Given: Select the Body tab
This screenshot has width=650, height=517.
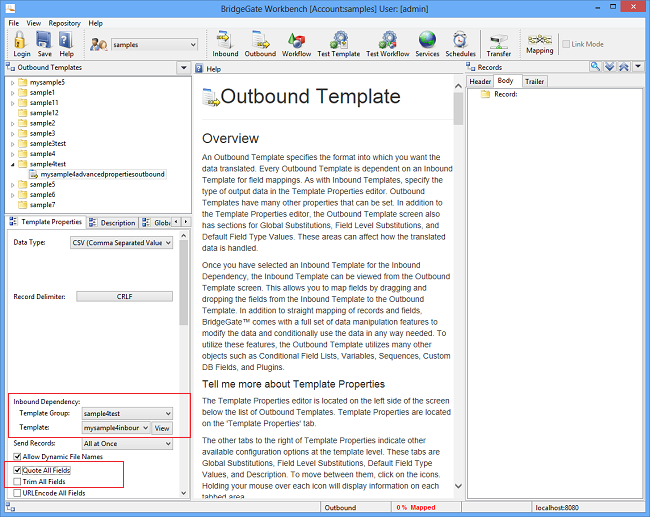Looking at the screenshot, I should 505,81.
